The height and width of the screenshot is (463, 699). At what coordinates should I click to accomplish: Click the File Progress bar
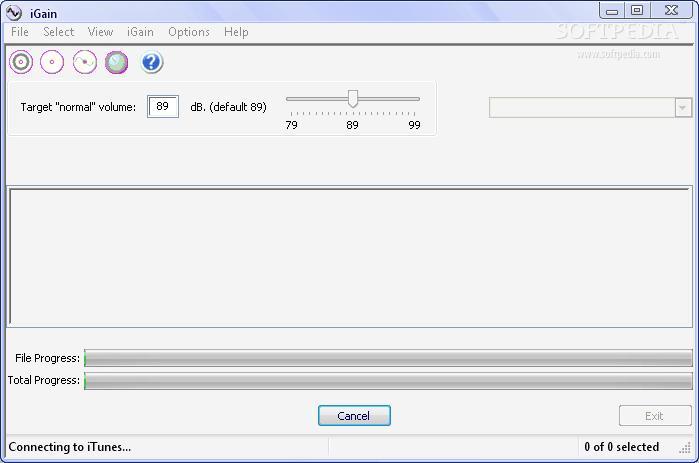point(388,358)
